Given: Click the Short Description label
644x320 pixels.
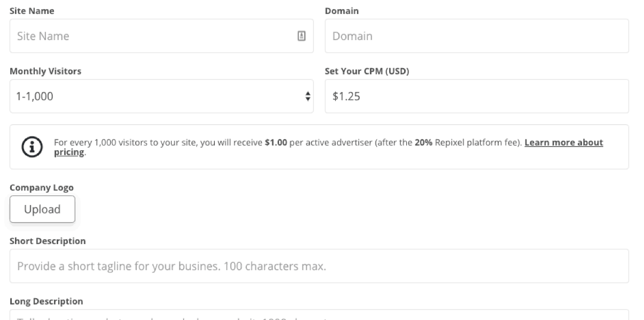Looking at the screenshot, I should 48,241.
